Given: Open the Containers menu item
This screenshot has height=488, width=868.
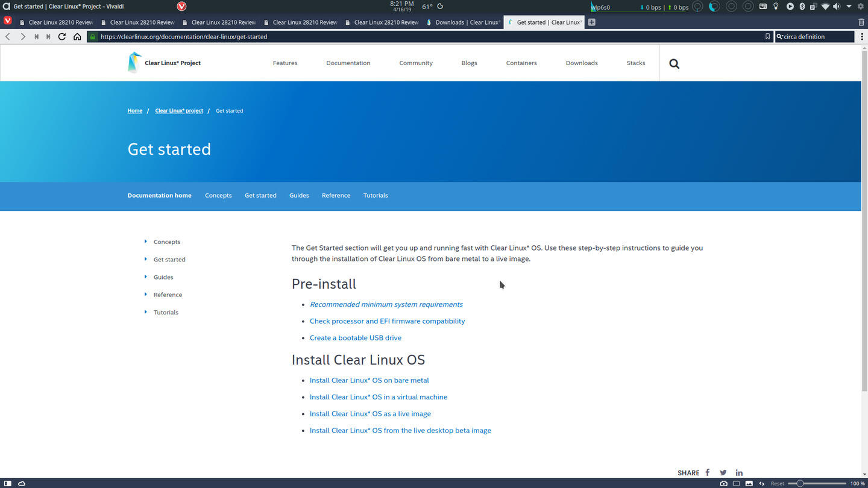Looking at the screenshot, I should pos(521,63).
